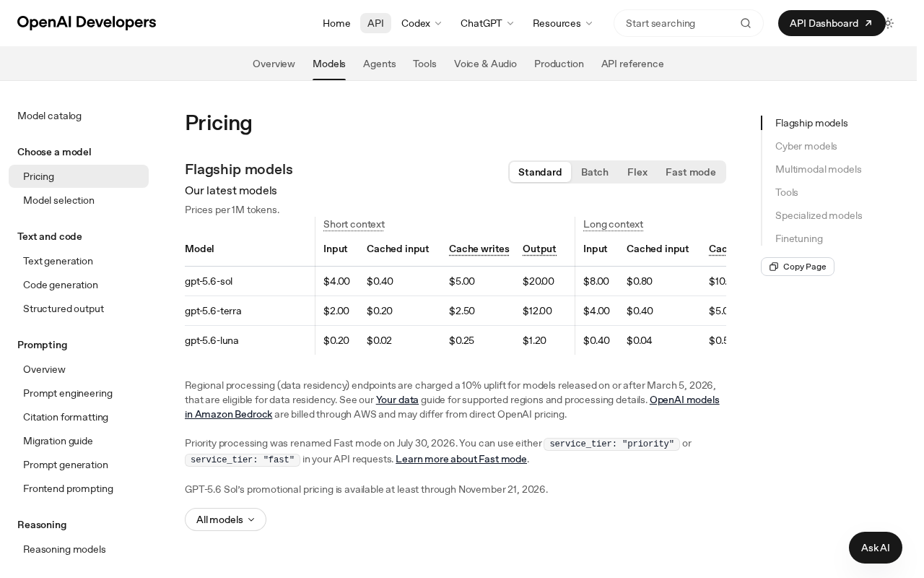Click the gpt-5.6-sol model row name
This screenshot has height=578, width=924.
point(209,281)
